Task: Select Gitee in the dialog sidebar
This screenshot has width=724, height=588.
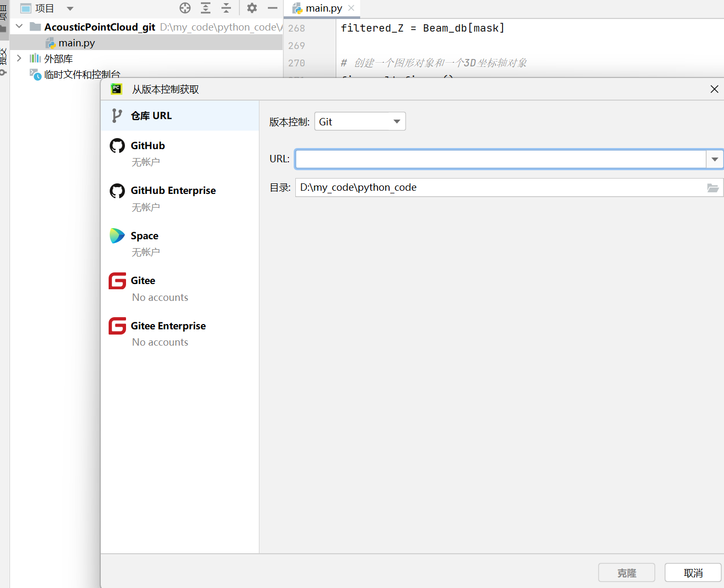Action: click(180, 288)
